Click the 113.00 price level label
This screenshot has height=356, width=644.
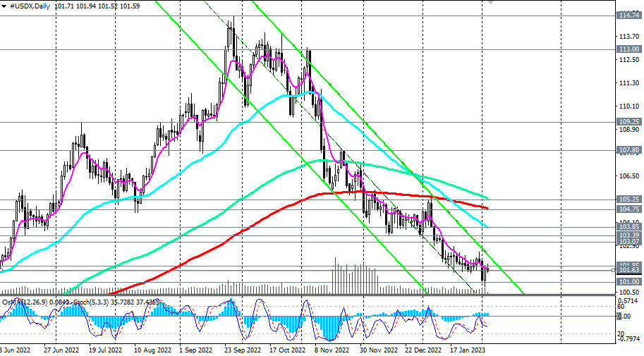628,49
